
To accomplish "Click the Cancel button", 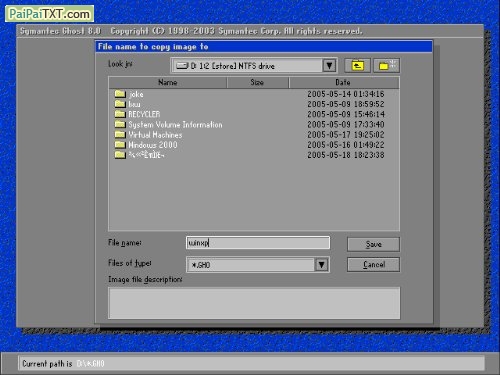I will 373,265.
